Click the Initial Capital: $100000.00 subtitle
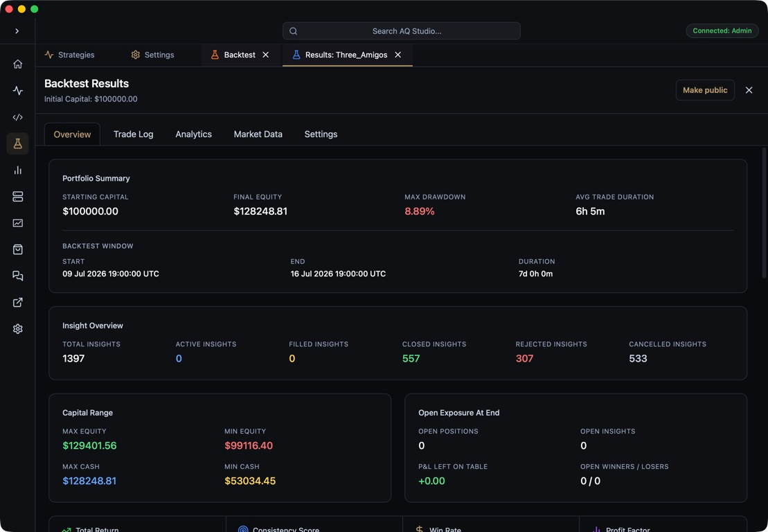 (91, 99)
